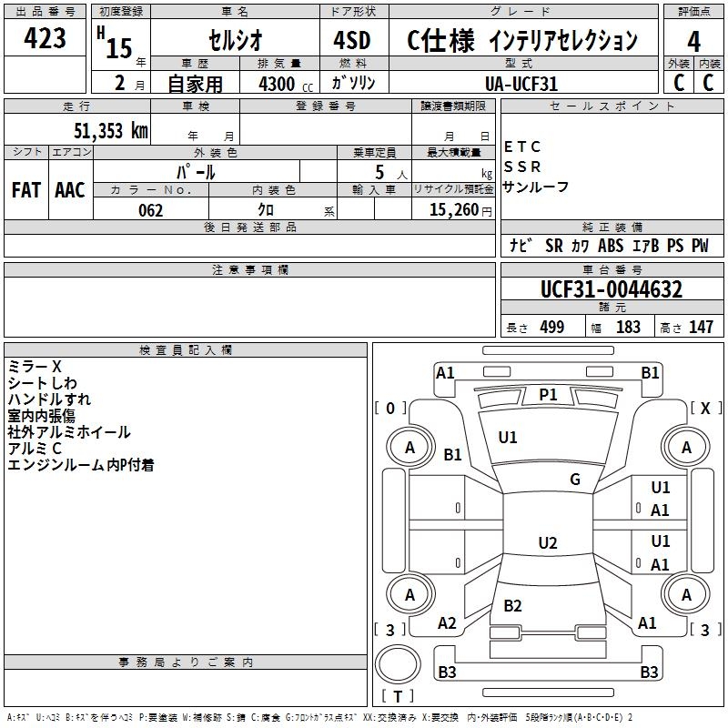Click the [X] bracket beside the diagram
The width and height of the screenshot is (728, 728).
coord(705,408)
